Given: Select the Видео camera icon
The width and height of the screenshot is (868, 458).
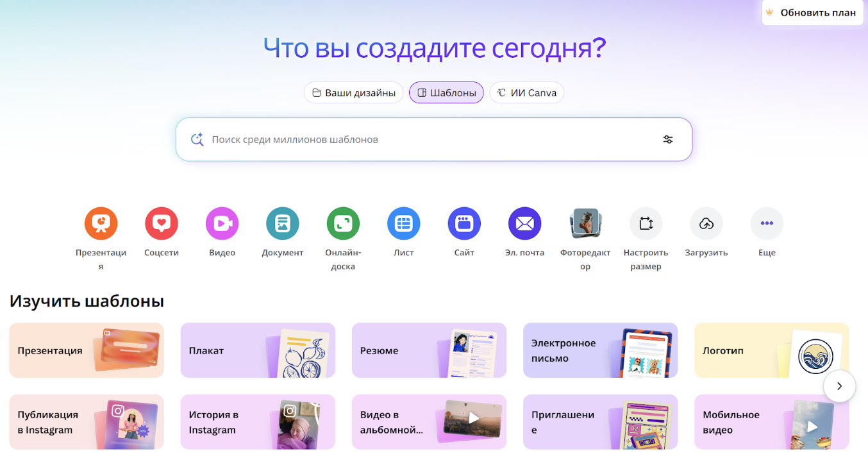Looking at the screenshot, I should pos(222,223).
